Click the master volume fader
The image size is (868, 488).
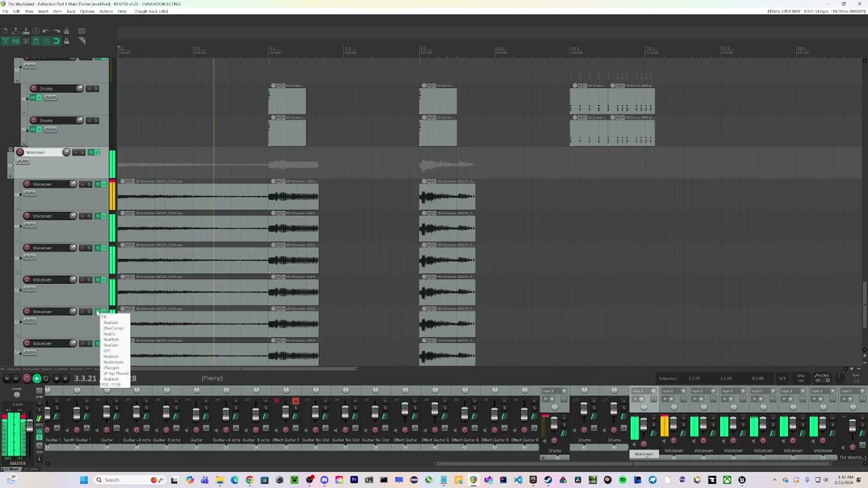29,426
